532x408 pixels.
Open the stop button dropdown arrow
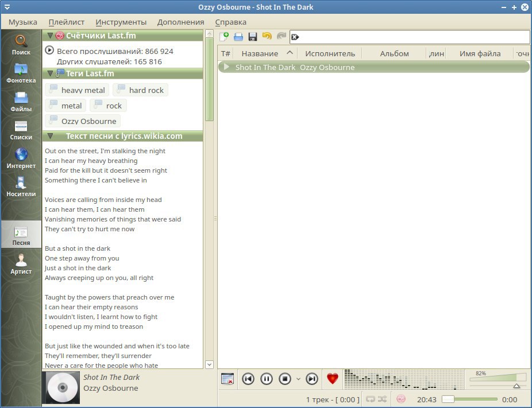[x=298, y=379]
